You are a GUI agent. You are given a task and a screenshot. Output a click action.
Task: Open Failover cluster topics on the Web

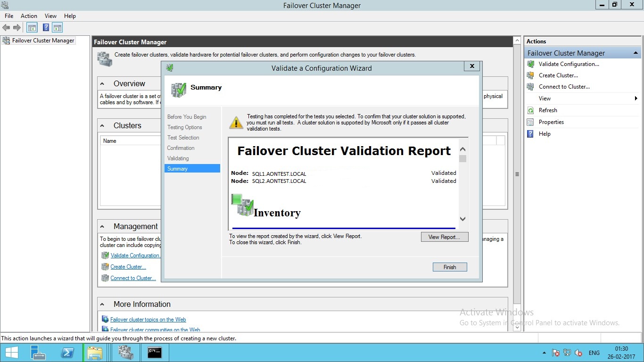[148, 320]
